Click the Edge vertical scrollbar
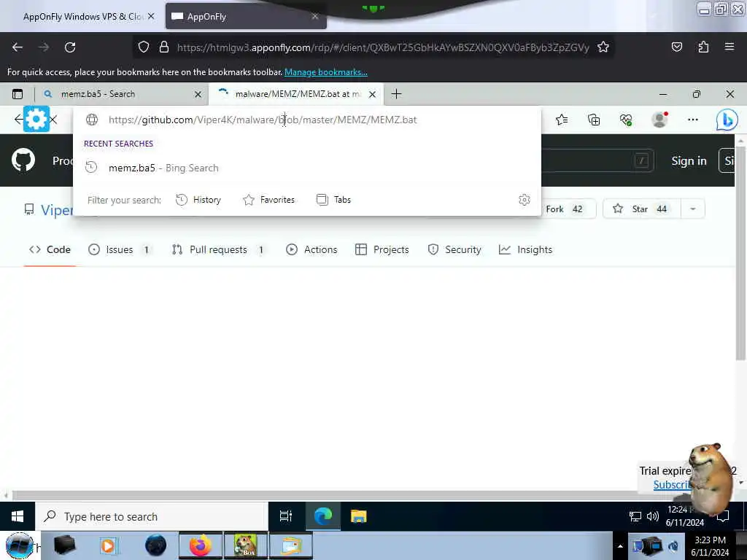The image size is (747, 560). coord(740,252)
